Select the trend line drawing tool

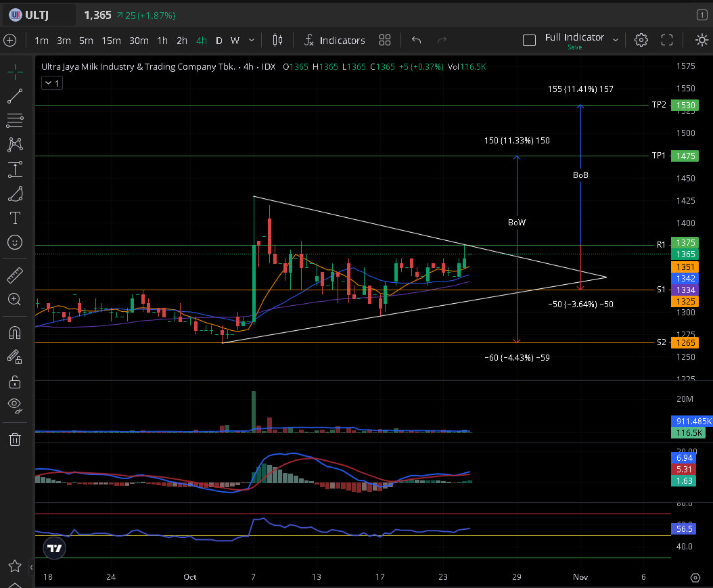[15, 96]
